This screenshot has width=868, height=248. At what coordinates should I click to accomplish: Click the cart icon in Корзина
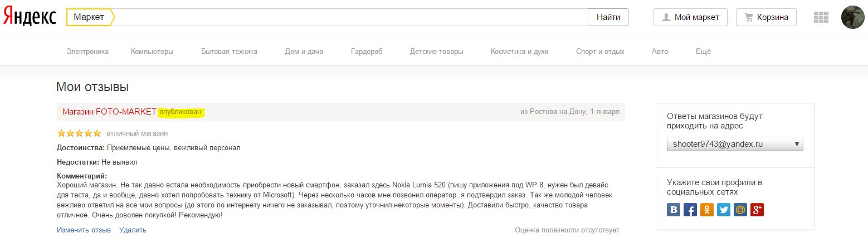749,17
